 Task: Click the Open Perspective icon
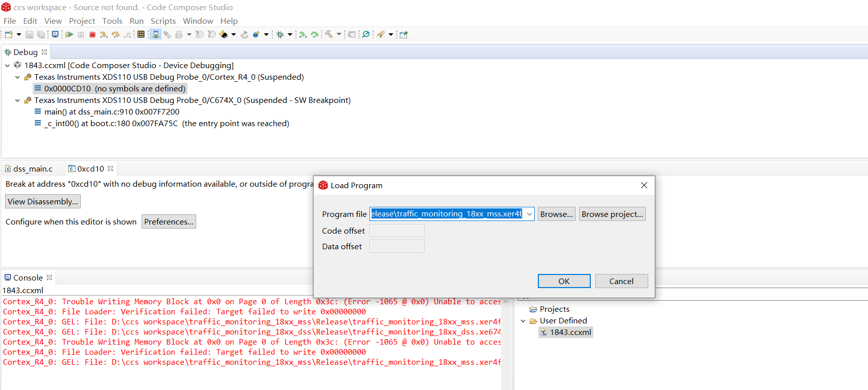pos(404,34)
